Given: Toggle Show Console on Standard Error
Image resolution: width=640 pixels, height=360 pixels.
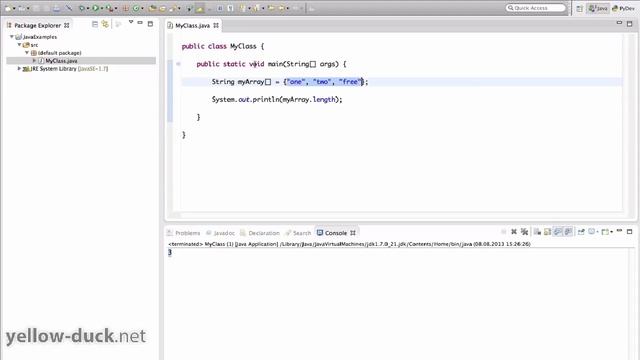Looking at the screenshot, I should tap(568, 232).
